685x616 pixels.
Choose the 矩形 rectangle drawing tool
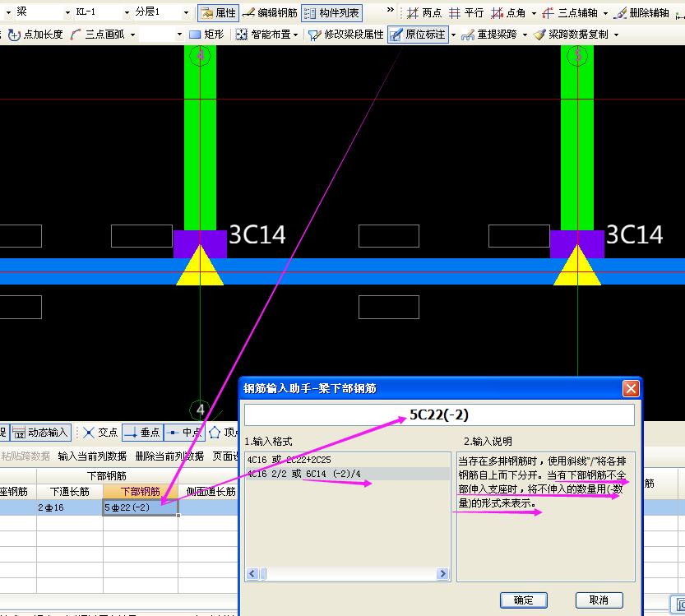[x=207, y=34]
